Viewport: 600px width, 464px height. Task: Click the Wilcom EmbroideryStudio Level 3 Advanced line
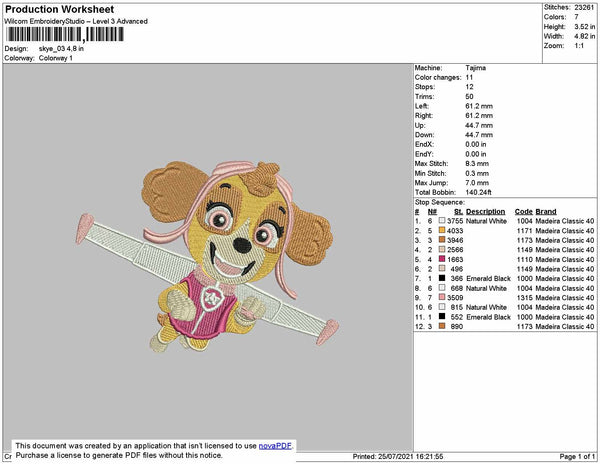[x=76, y=21]
